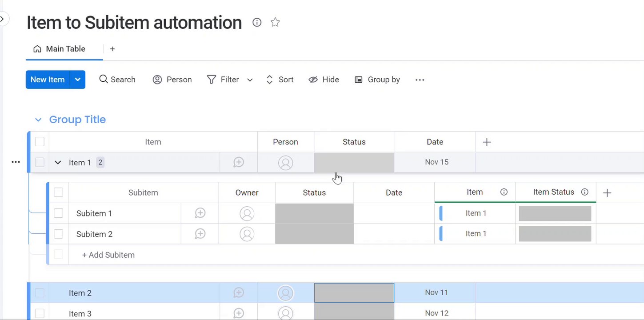Add a new subitem column
The image size is (644, 320).
coord(607,193)
